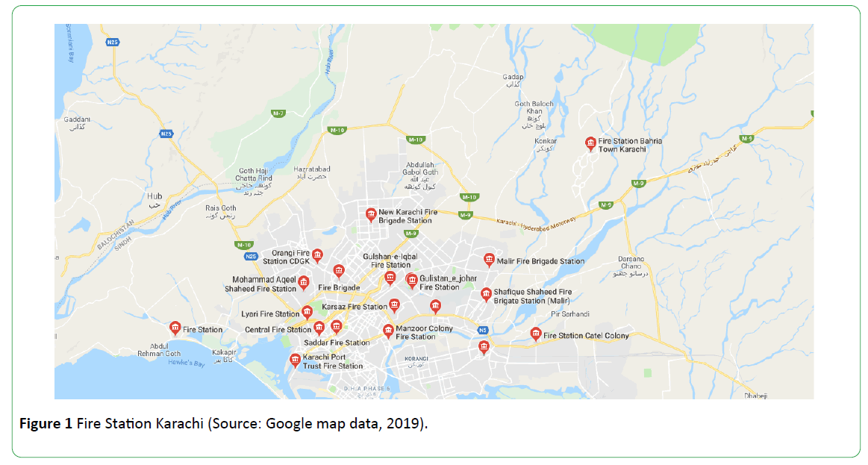
Task: Click the Hub town label
Action: [x=154, y=196]
